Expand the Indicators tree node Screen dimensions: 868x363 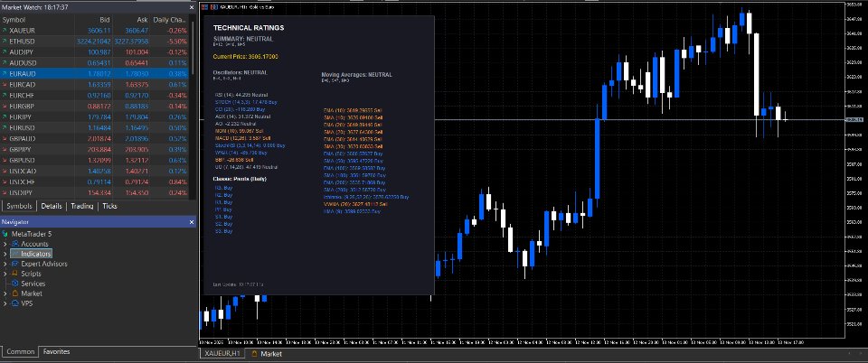pyautogui.click(x=5, y=254)
